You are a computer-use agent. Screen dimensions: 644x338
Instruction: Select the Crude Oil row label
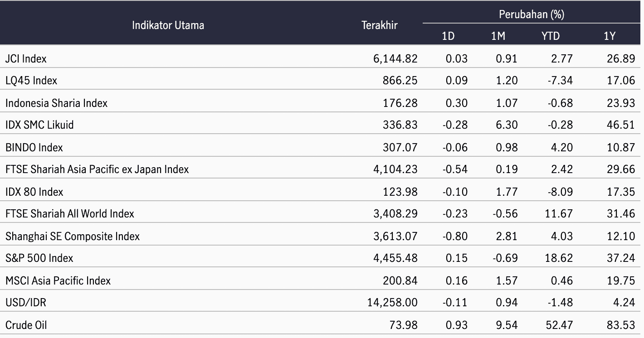pos(26,325)
